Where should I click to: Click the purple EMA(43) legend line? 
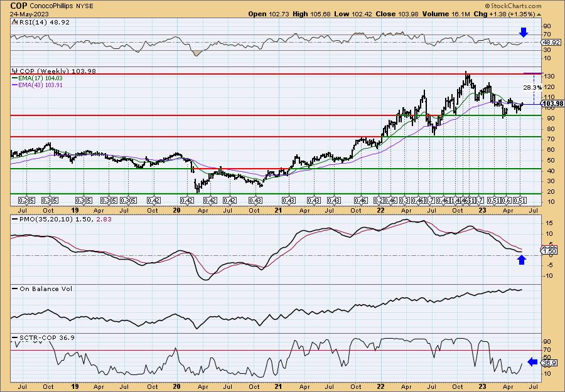(16, 85)
